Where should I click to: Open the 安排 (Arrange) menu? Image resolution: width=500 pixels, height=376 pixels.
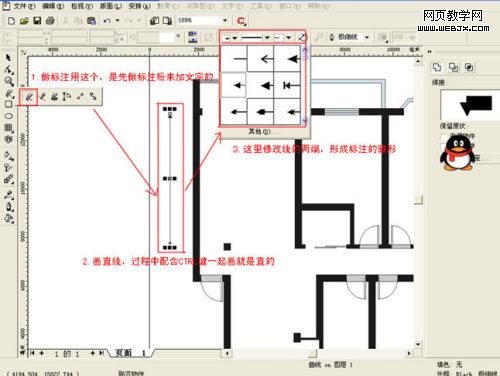[x=140, y=6]
